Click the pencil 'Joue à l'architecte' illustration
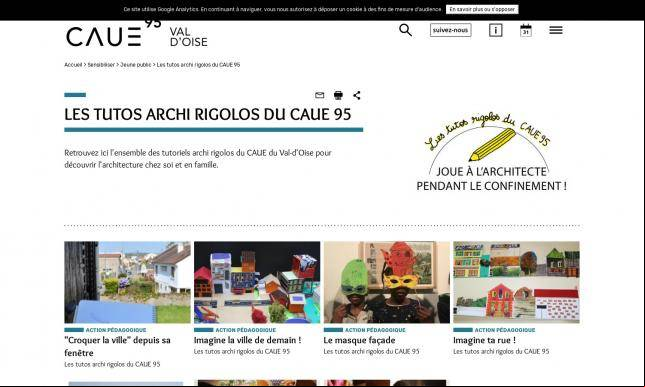Viewport: 645px width, 387px height. point(491,151)
